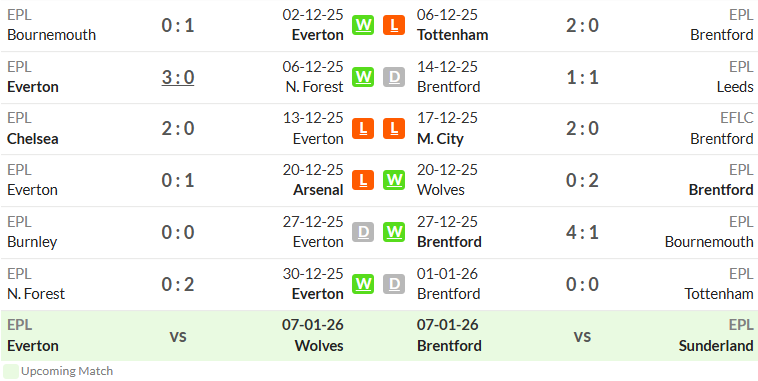Click the grey D badge for Burnley vs Everton

tap(363, 232)
